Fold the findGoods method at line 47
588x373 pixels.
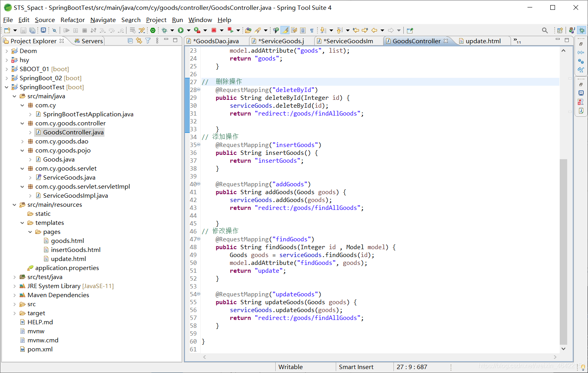coord(199,239)
